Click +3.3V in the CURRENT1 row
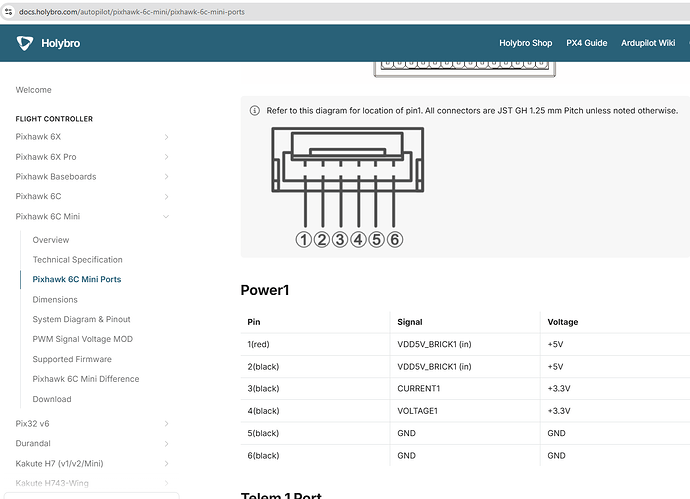 click(x=559, y=389)
